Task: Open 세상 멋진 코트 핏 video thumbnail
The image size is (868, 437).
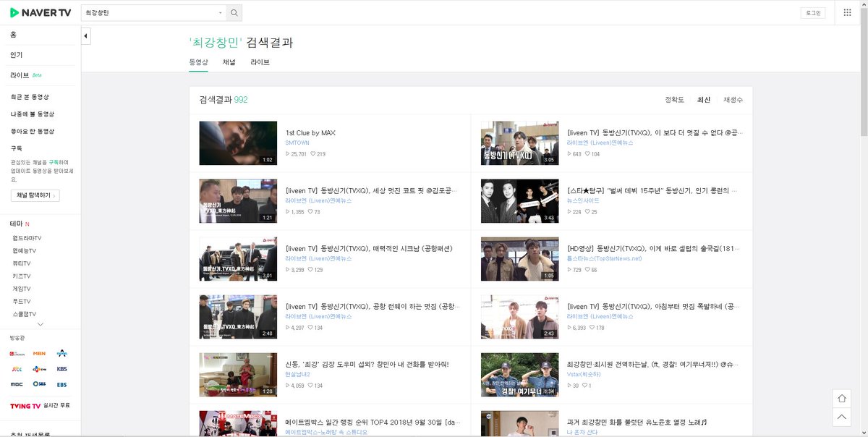Action: (x=238, y=201)
